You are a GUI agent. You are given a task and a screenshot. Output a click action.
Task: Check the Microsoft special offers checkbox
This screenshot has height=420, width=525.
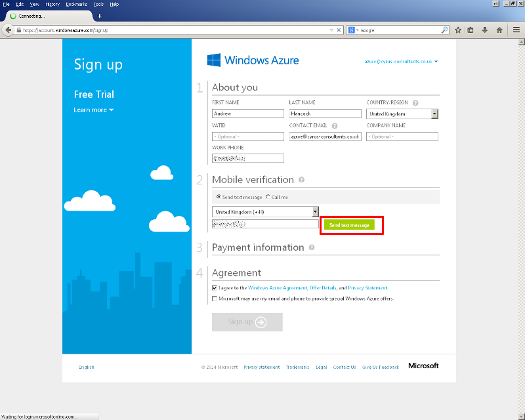[215, 299]
